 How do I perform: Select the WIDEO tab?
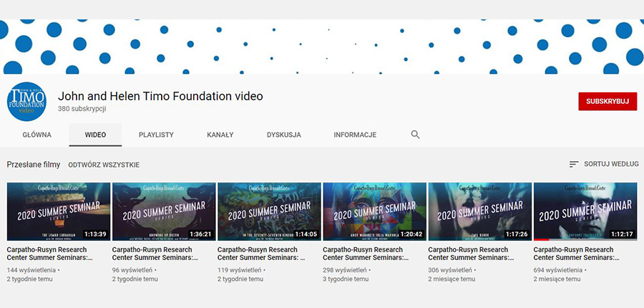point(95,135)
